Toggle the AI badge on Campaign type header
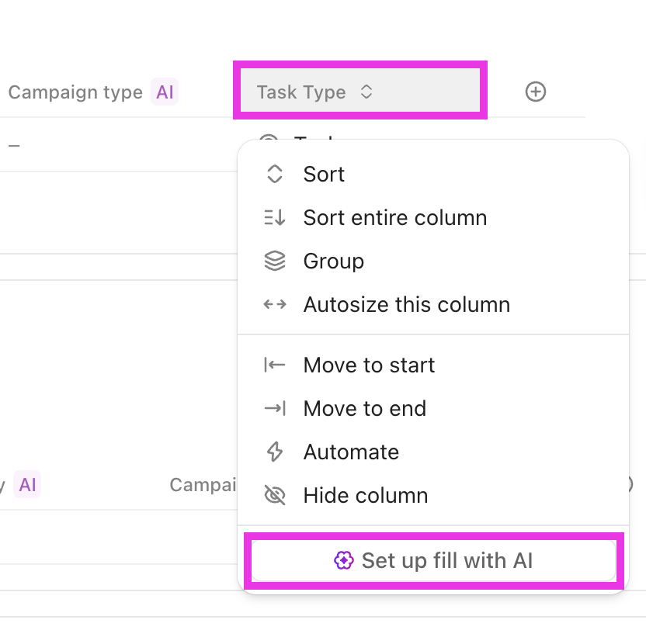646x644 pixels. (165, 92)
